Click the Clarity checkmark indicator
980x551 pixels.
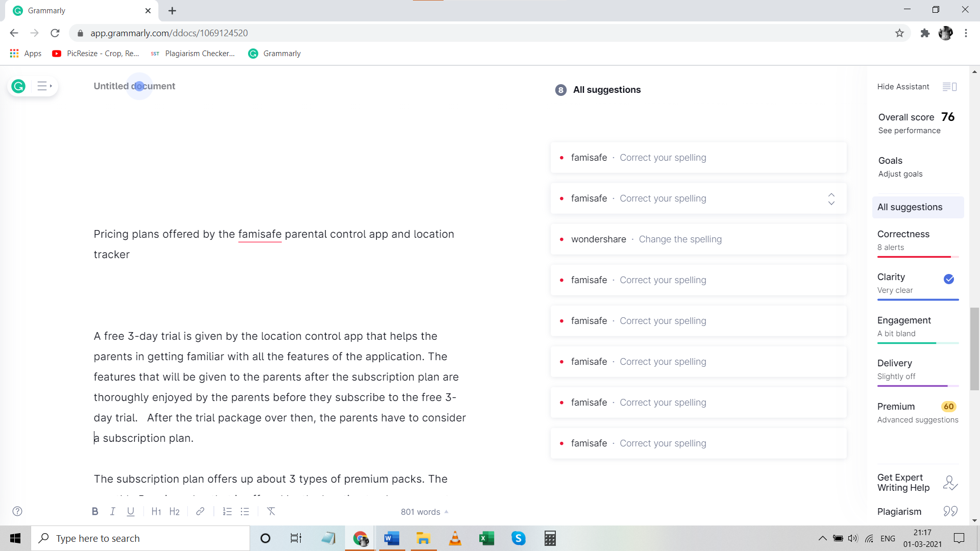pos(949,279)
